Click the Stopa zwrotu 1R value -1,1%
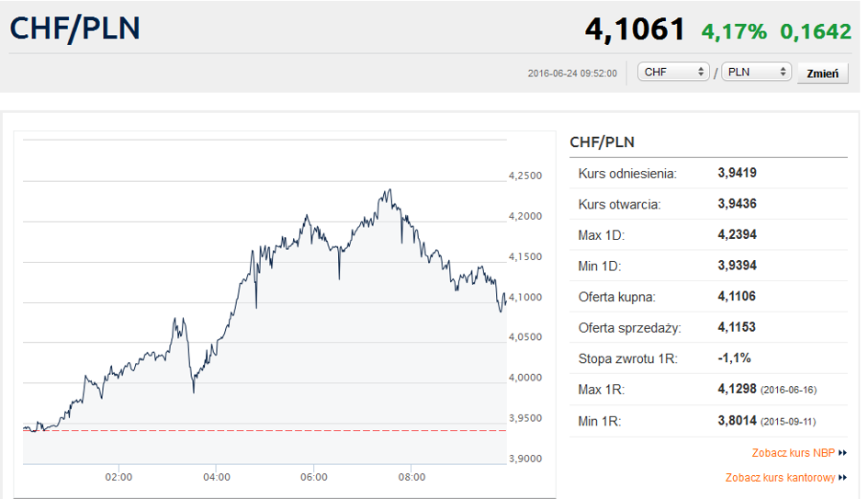Image resolution: width=868 pixels, height=499 pixels. (734, 358)
